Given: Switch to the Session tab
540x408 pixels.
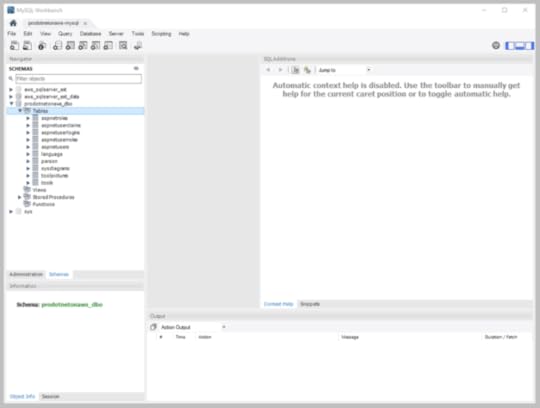Looking at the screenshot, I should [x=51, y=396].
